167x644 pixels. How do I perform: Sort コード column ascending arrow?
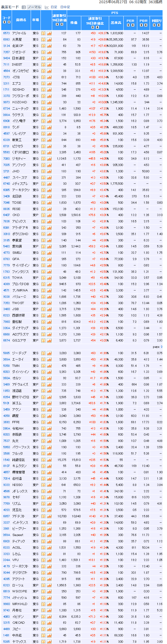click(x=4, y=22)
